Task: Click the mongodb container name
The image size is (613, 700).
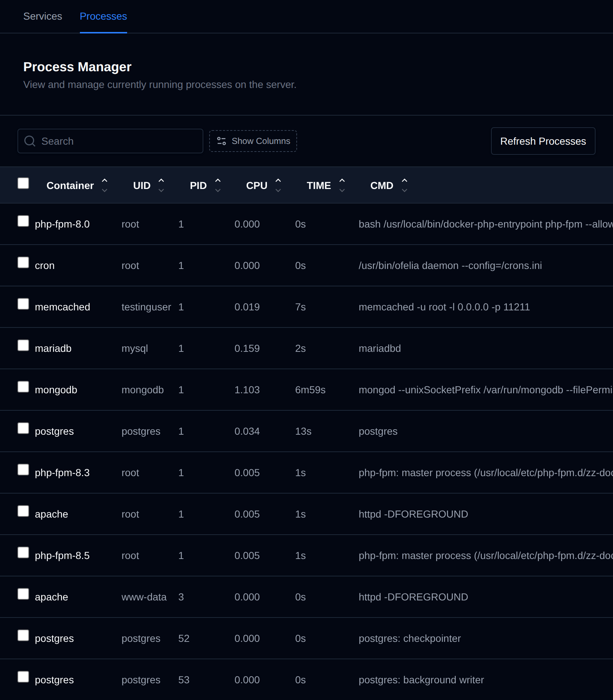Action: point(56,390)
